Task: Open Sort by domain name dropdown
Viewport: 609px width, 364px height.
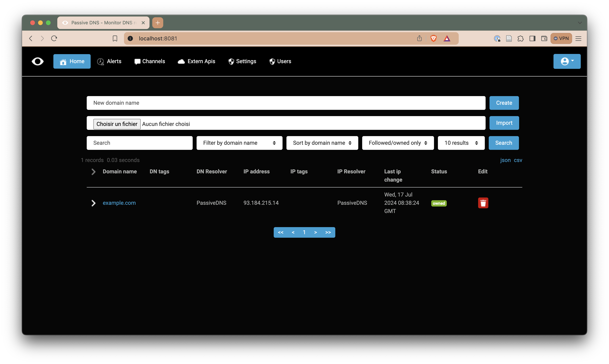Action: point(322,143)
